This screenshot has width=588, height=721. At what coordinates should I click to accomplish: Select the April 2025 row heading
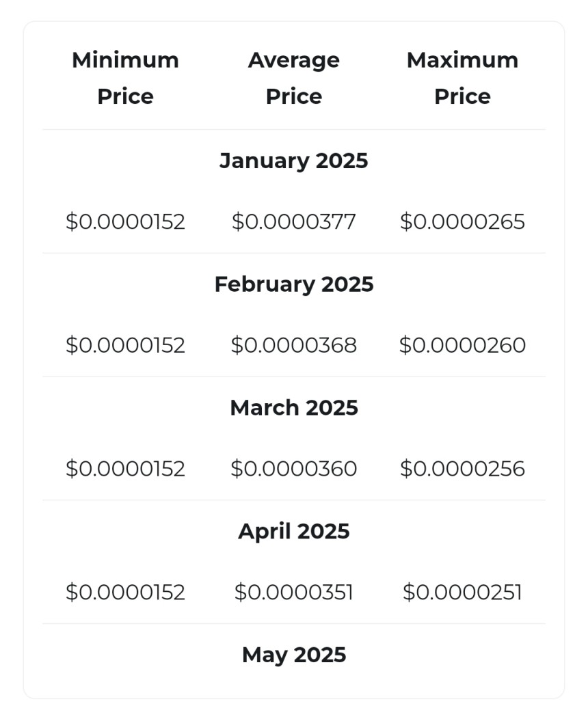(294, 532)
